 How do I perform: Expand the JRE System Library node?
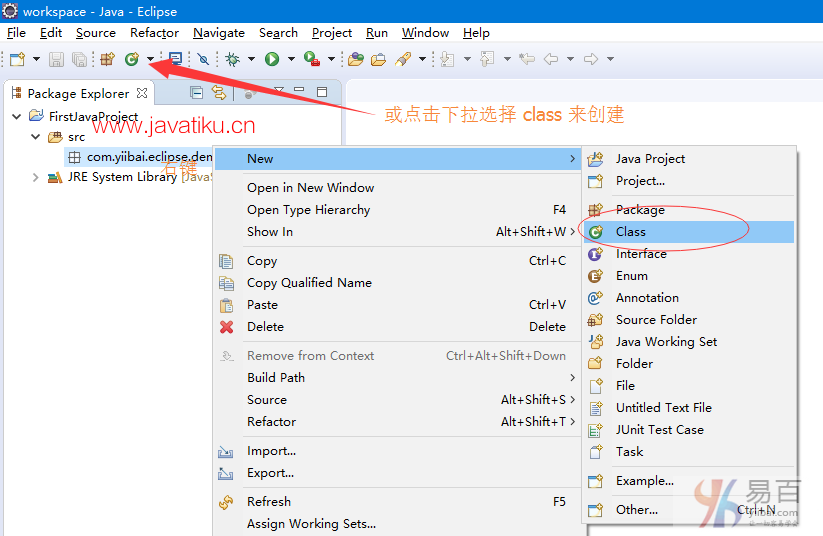click(35, 177)
